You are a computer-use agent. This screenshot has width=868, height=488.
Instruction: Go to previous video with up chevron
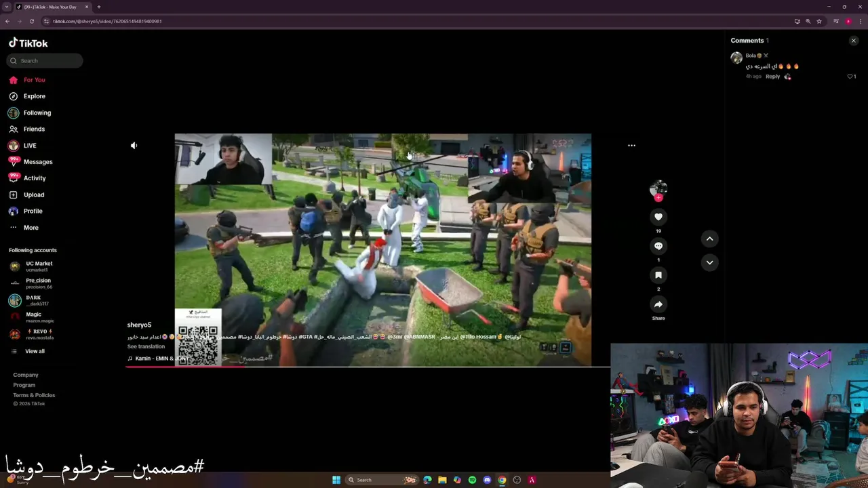[x=709, y=239]
